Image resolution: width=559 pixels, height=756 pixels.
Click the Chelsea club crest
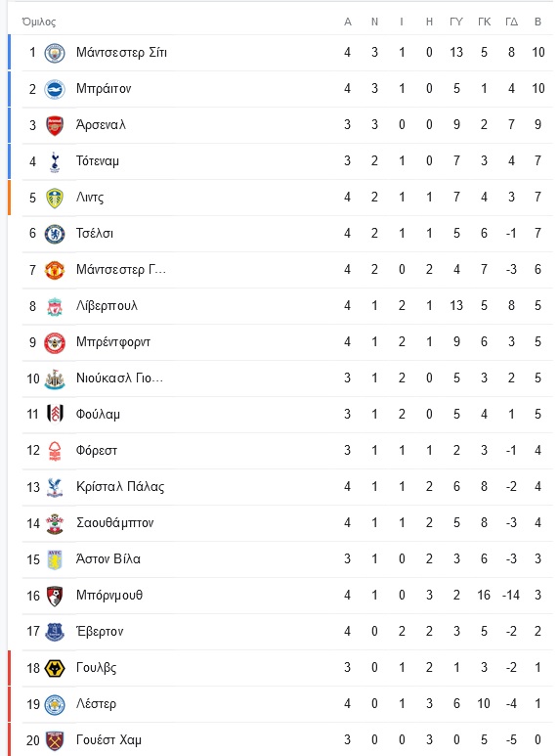pyautogui.click(x=55, y=234)
